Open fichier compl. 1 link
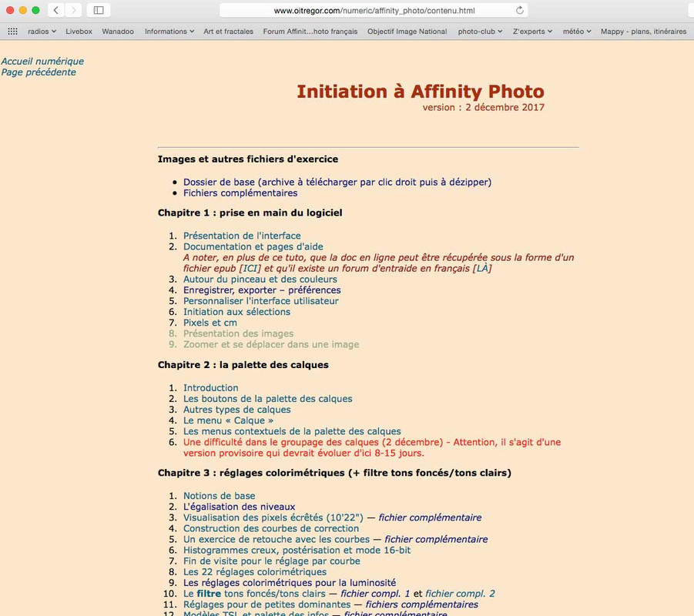Viewport: 694px width, 616px height. [x=375, y=594]
